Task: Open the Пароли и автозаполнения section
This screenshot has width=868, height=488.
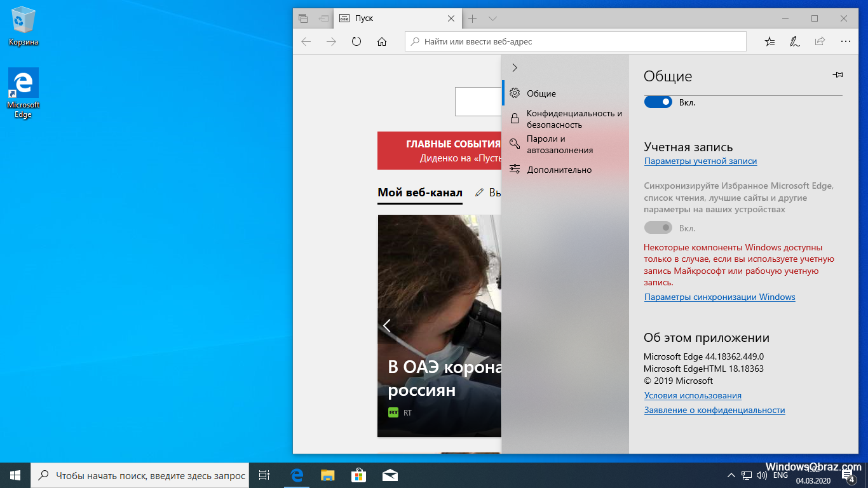Action: click(x=559, y=144)
